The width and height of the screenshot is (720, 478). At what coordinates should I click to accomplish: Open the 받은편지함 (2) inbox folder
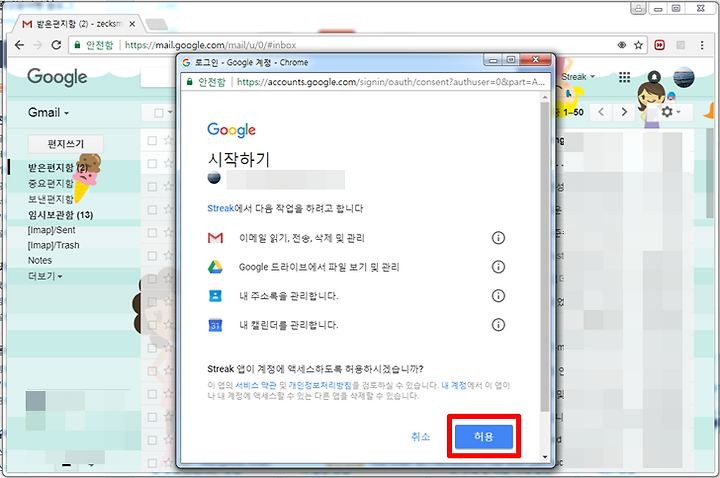click(58, 168)
